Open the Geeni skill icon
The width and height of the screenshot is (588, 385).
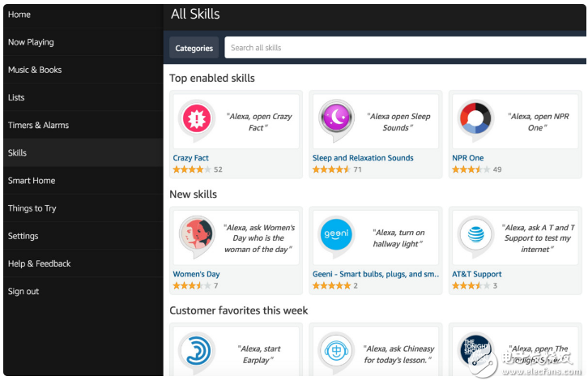(336, 236)
